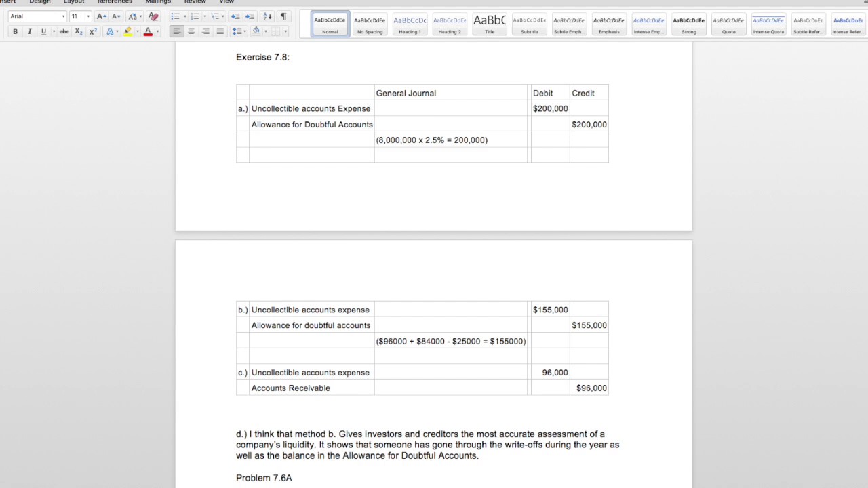This screenshot has height=488, width=868.
Task: Open the Arial font name dropdown
Action: (x=63, y=16)
